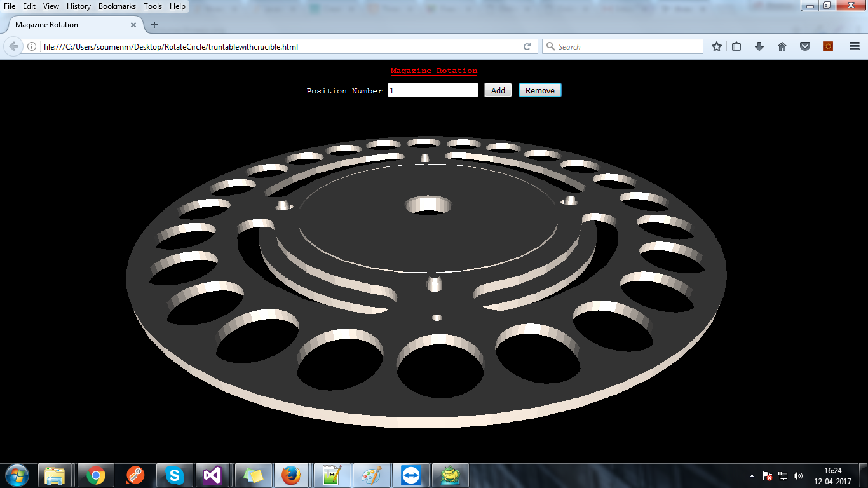Screen dimensions: 868x488
Task: Click the bookmark star icon
Action: 717,46
